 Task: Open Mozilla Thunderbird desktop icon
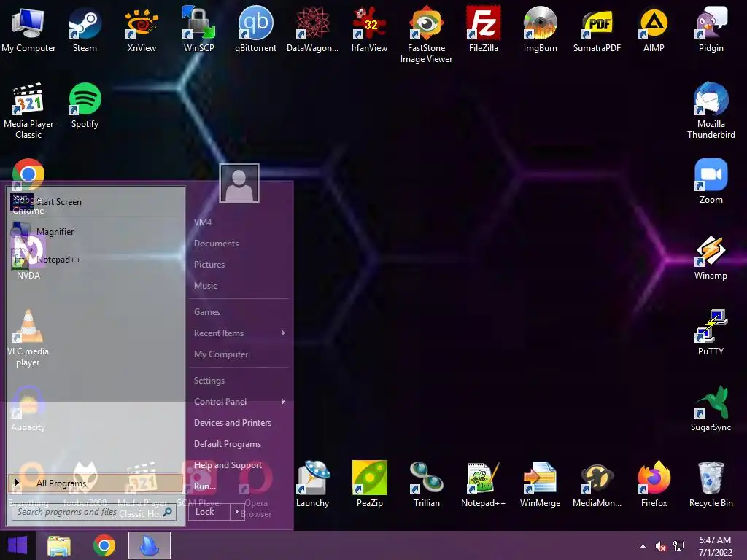711,111
